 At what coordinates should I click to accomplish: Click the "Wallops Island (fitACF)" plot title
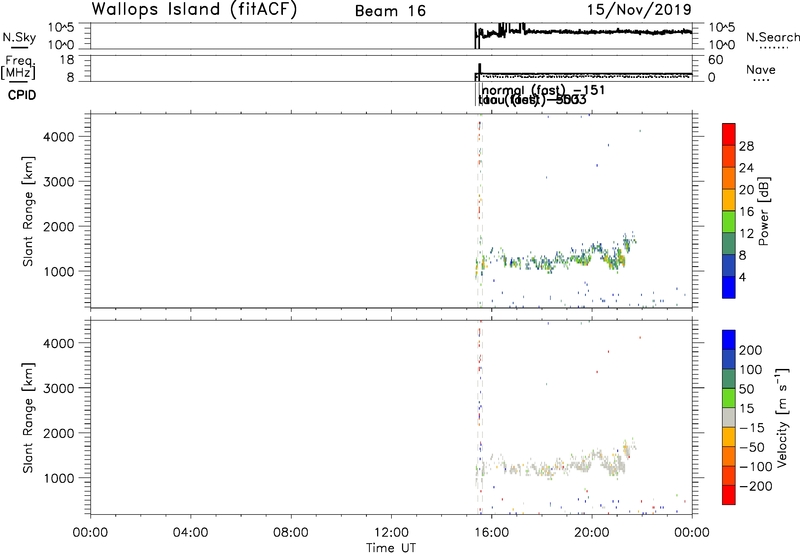194,9
